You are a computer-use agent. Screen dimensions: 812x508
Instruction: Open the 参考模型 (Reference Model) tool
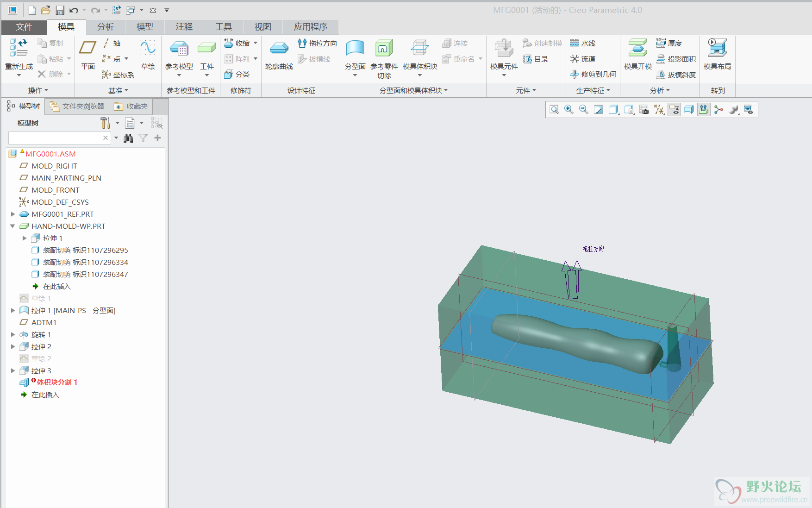179,57
